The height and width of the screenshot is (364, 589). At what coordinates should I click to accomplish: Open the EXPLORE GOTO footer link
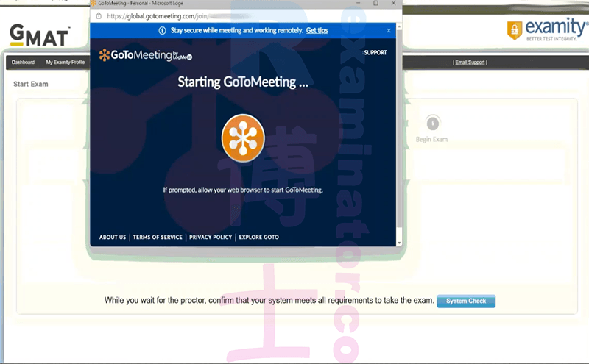coord(259,238)
